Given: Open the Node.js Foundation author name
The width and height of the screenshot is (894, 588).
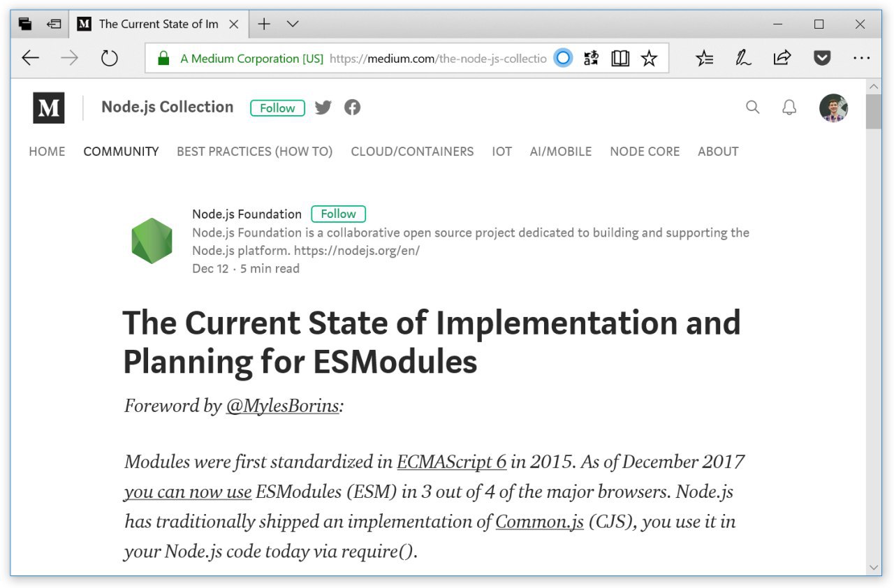Looking at the screenshot, I should click(247, 214).
